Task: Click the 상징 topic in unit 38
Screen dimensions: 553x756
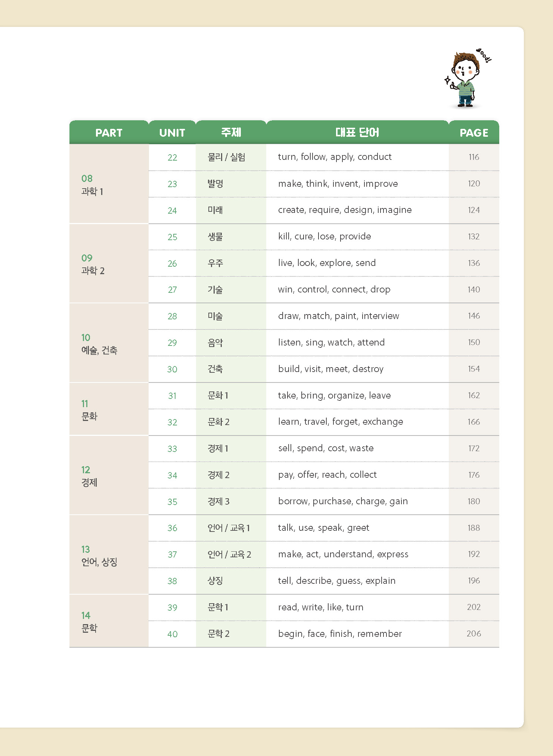Action: 215,581
